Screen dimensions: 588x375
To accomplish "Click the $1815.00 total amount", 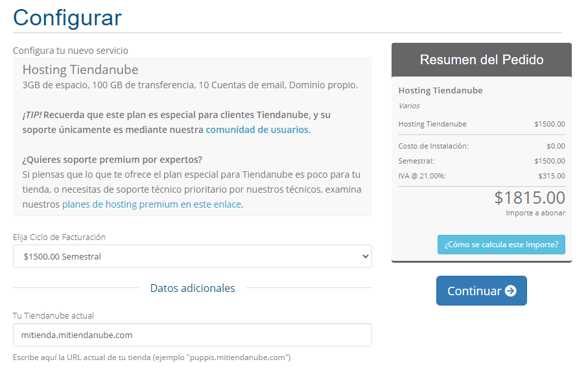I will coord(529,197).
